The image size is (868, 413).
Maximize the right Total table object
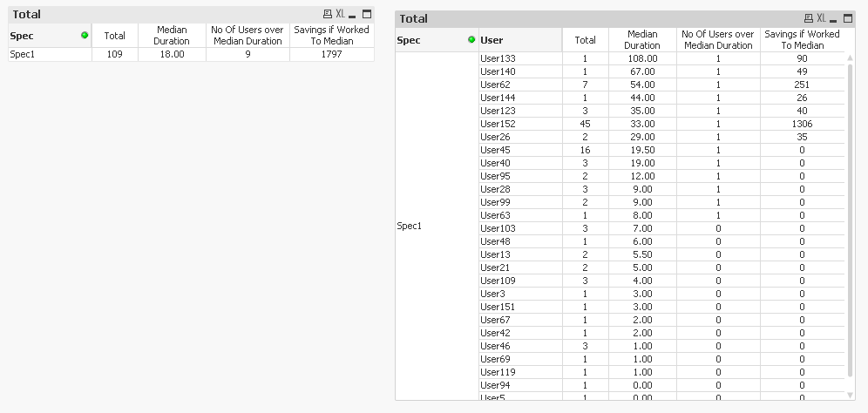(x=847, y=18)
